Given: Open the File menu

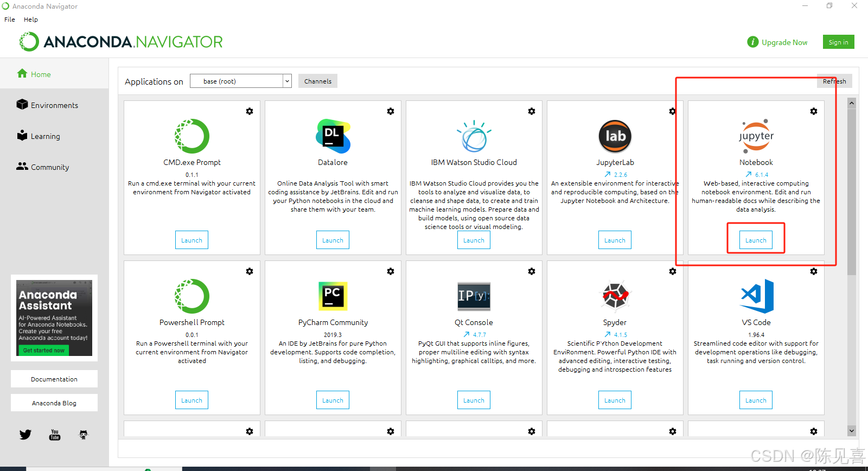Looking at the screenshot, I should pos(10,20).
